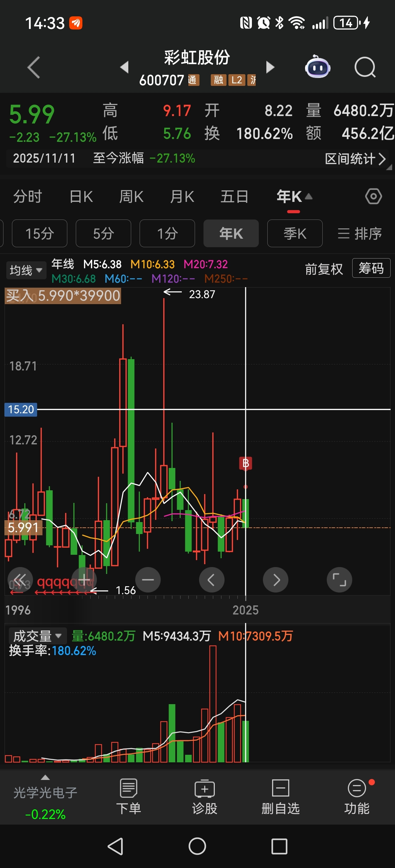395x868 pixels.
Task: Tap the current price 5.99
Action: pyautogui.click(x=32, y=114)
